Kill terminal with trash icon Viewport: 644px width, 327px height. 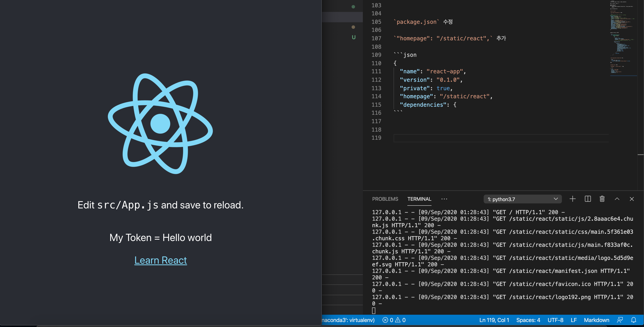click(602, 199)
